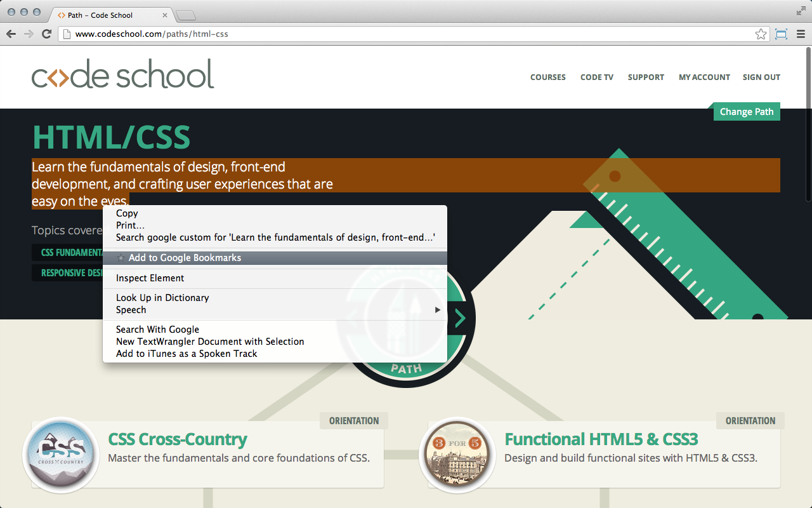This screenshot has width=812, height=508.
Task: Go back with the browser back arrow
Action: tap(11, 34)
